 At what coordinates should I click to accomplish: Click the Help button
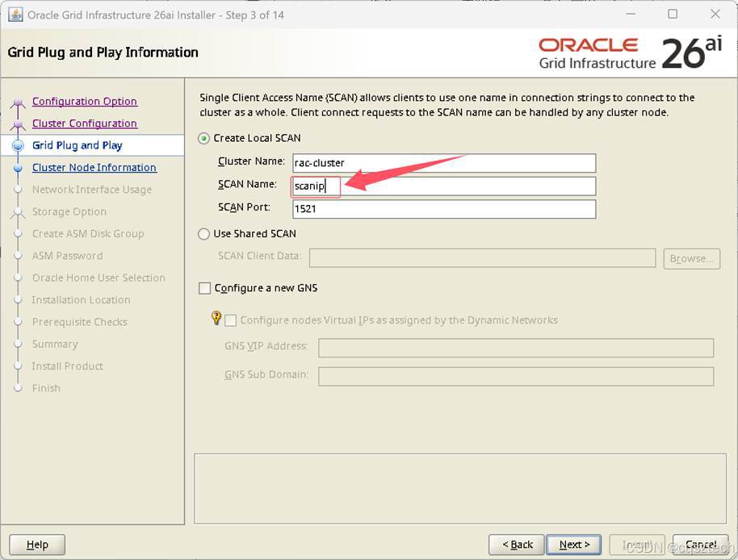tap(37, 545)
